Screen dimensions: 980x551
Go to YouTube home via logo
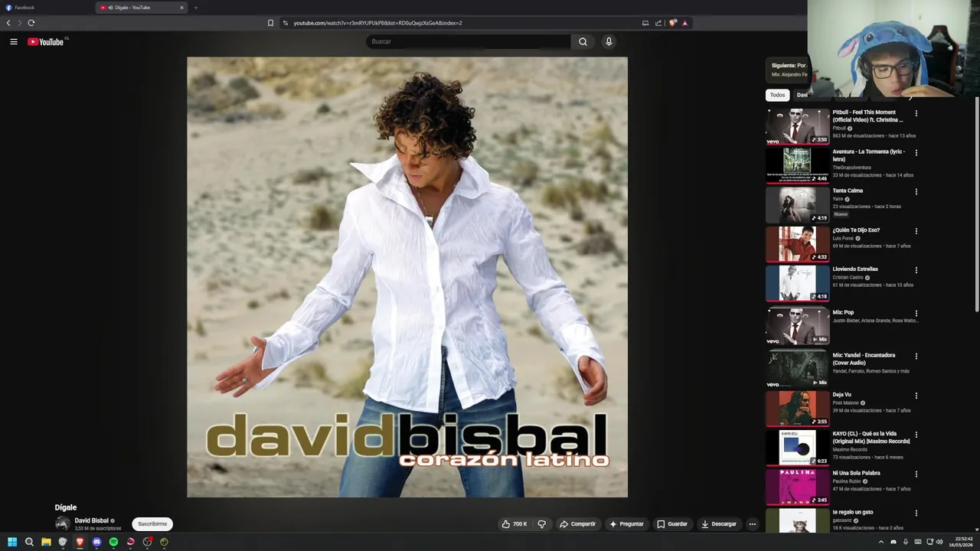pos(46,41)
